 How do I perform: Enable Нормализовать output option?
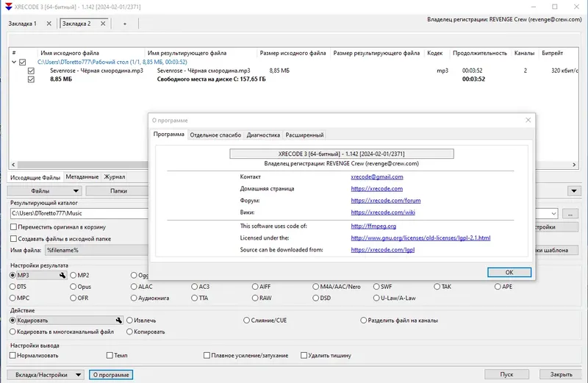pyautogui.click(x=12, y=355)
